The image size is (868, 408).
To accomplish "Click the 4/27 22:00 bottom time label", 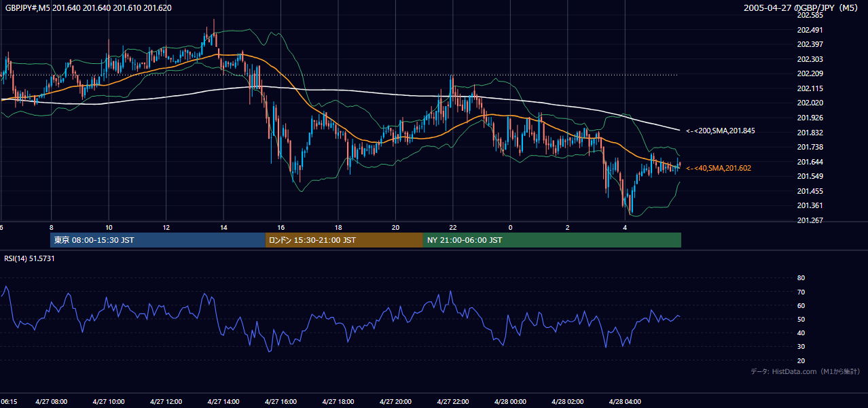I will pos(453,402).
